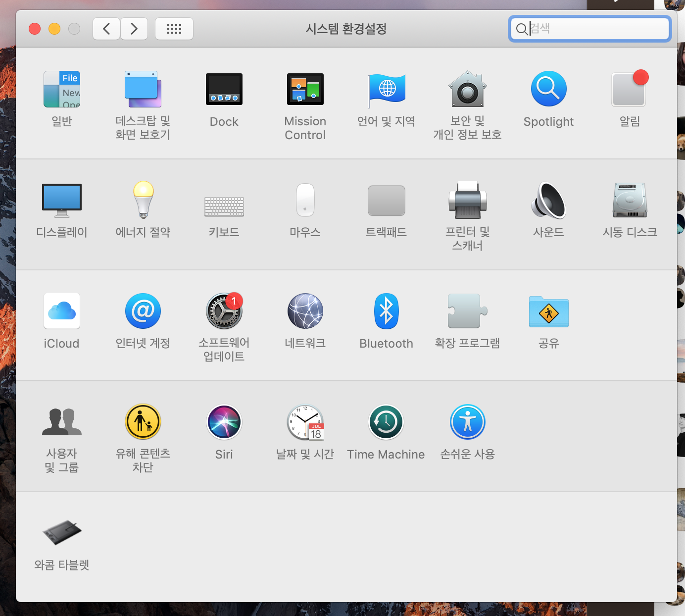Open 에너지 절약 lightbulb icon
The height and width of the screenshot is (616, 685).
(143, 200)
